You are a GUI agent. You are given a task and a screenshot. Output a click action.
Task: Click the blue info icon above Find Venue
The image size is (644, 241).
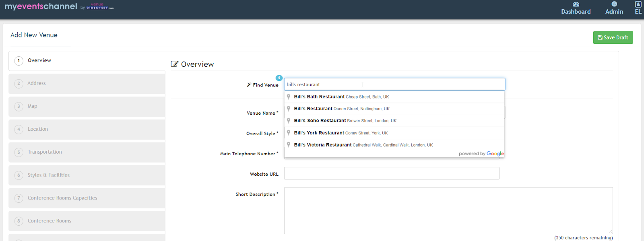click(x=279, y=78)
